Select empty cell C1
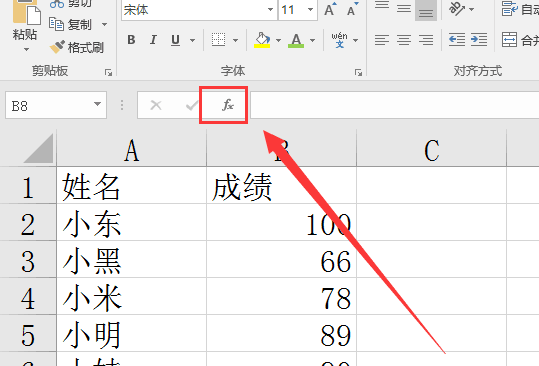Viewport: 539px width, 366px height. pos(431,186)
